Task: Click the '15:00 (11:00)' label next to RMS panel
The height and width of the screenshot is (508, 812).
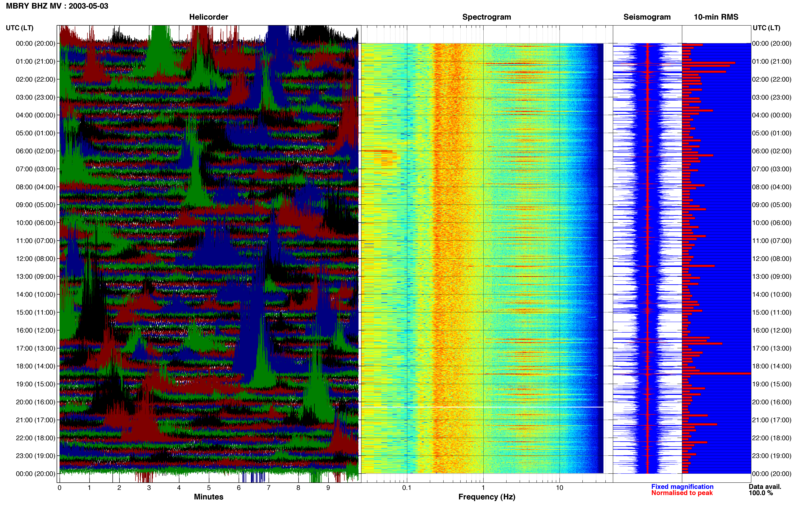Action: point(772,313)
